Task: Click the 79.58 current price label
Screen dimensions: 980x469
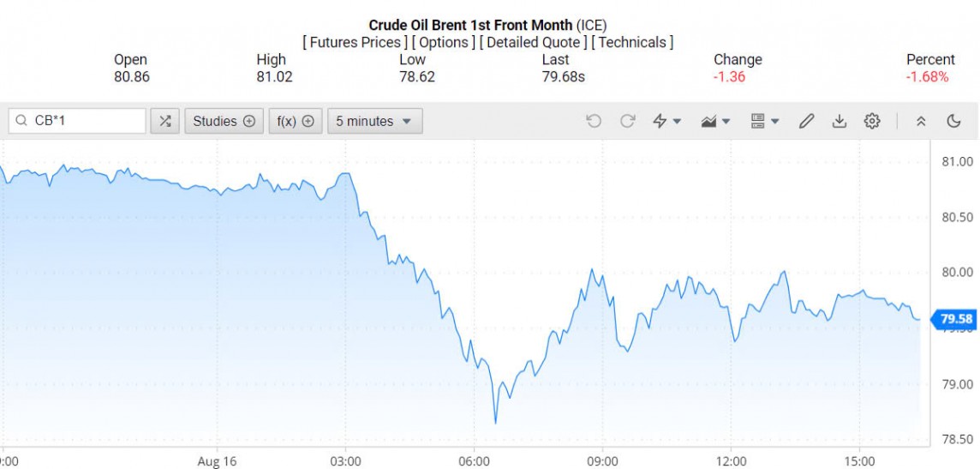Action: (x=955, y=320)
